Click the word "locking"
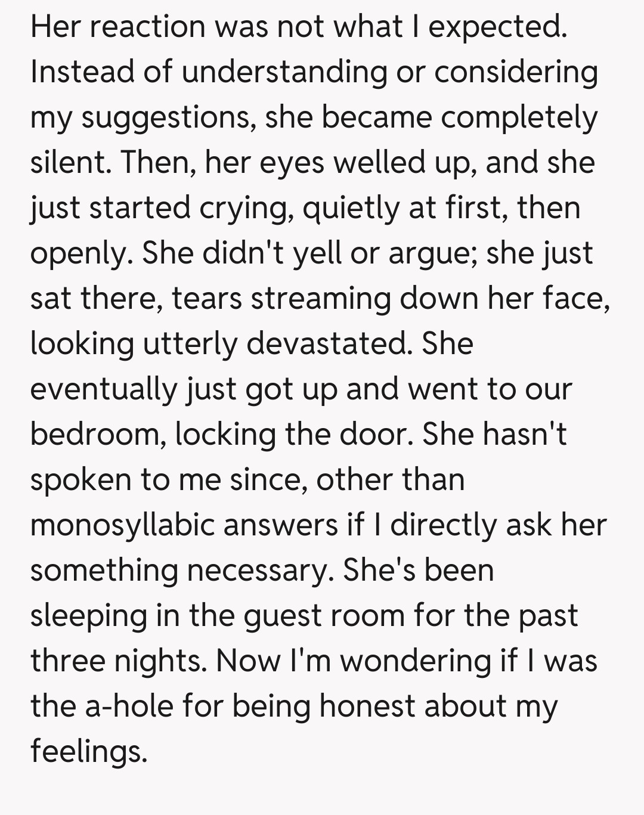Viewport: 644px width, 815px height. click(x=225, y=434)
